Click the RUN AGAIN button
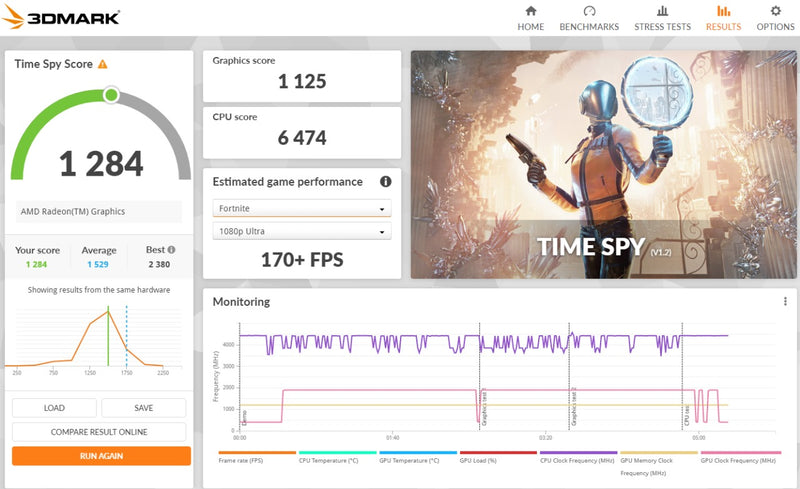 101,456
